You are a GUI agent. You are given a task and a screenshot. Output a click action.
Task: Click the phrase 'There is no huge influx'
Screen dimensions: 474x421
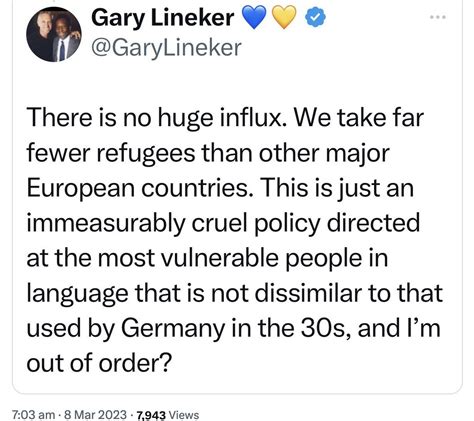click(x=155, y=118)
